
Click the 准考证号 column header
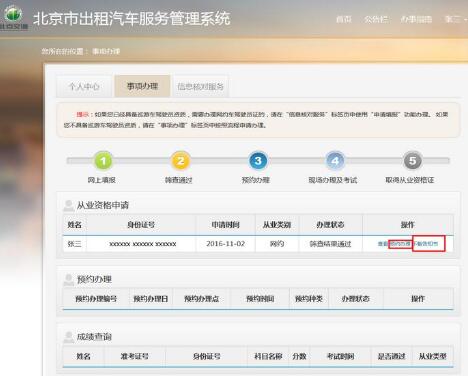coord(135,356)
